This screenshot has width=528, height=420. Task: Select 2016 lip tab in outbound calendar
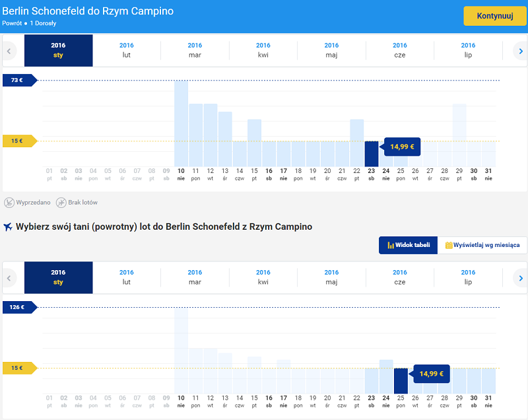(x=468, y=50)
